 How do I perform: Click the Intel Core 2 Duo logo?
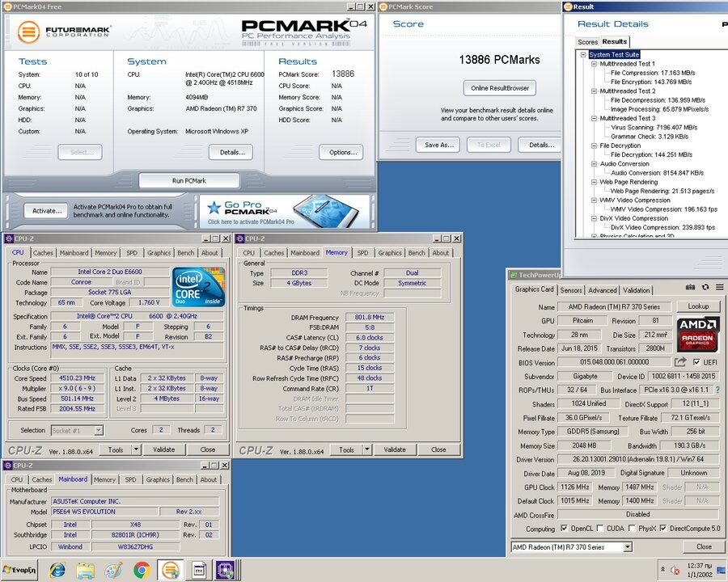pyautogui.click(x=199, y=286)
